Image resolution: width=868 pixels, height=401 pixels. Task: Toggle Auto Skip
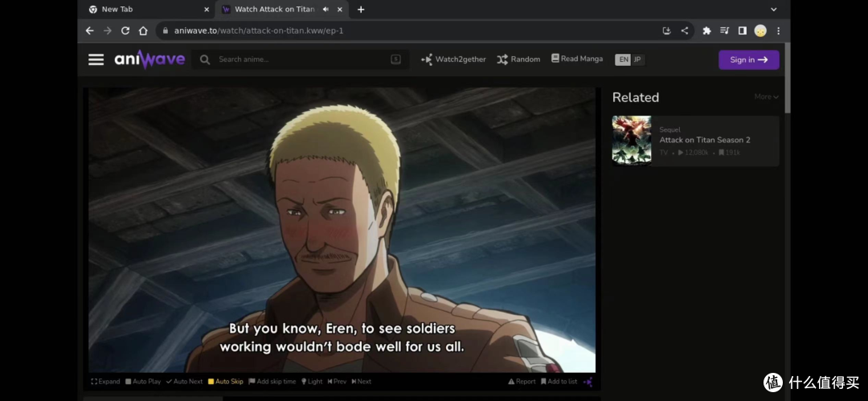click(x=225, y=382)
